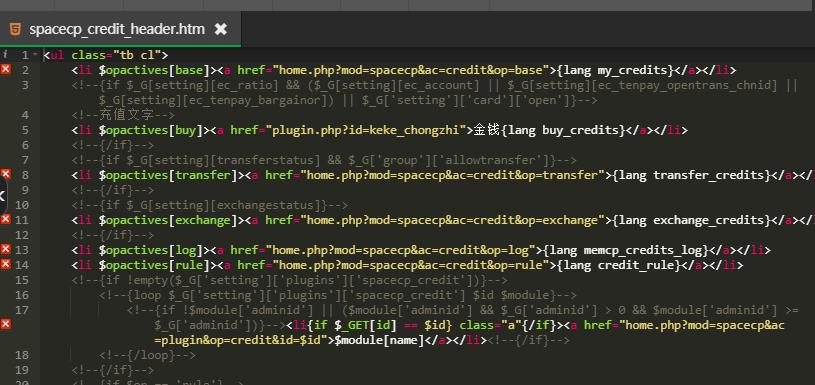Image resolution: width=815 pixels, height=385 pixels.
Task: Click the op=transfer URL string on line 8
Action: pos(452,175)
